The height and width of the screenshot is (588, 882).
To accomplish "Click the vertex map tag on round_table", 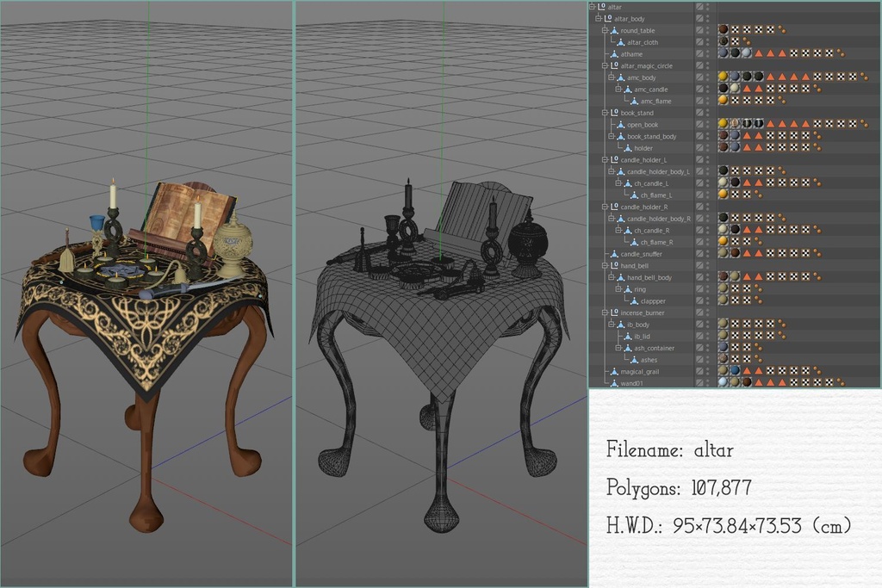I will point(781,30).
